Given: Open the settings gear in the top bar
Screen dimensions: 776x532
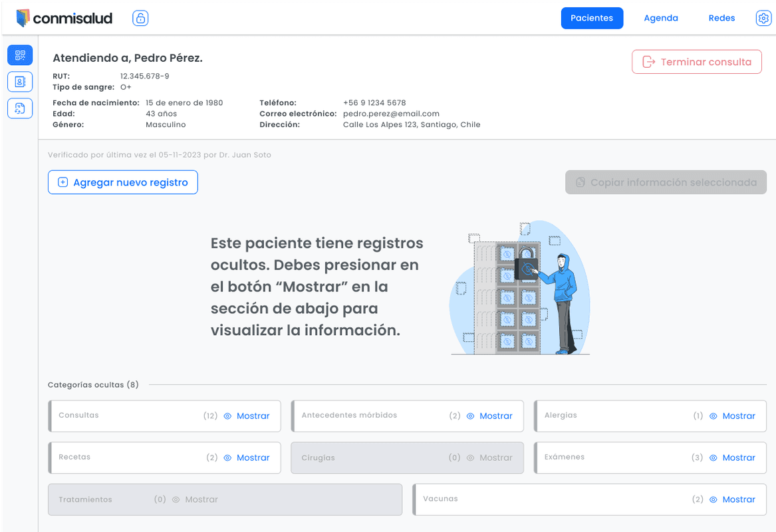Looking at the screenshot, I should pos(763,18).
